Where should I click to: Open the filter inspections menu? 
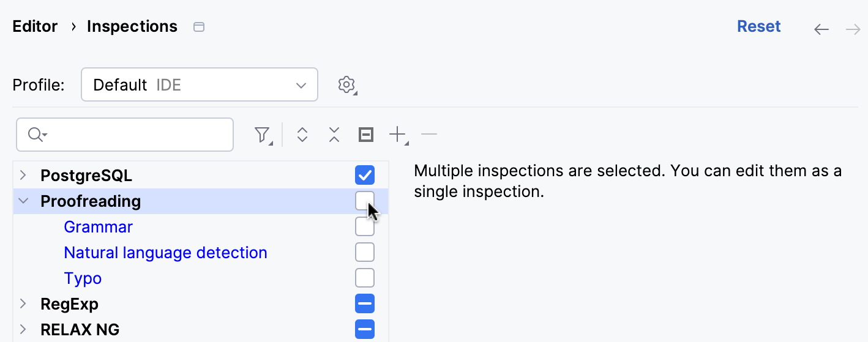click(262, 135)
